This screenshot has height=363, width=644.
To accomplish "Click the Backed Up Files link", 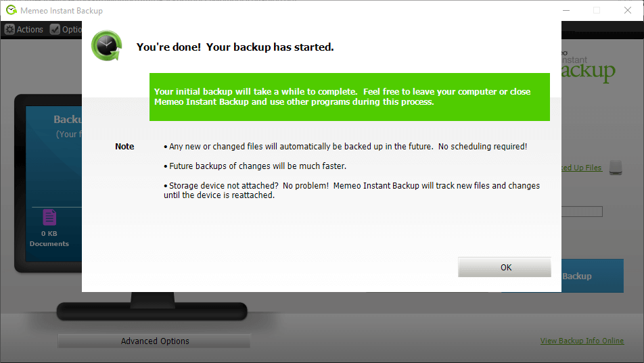I will (x=581, y=168).
